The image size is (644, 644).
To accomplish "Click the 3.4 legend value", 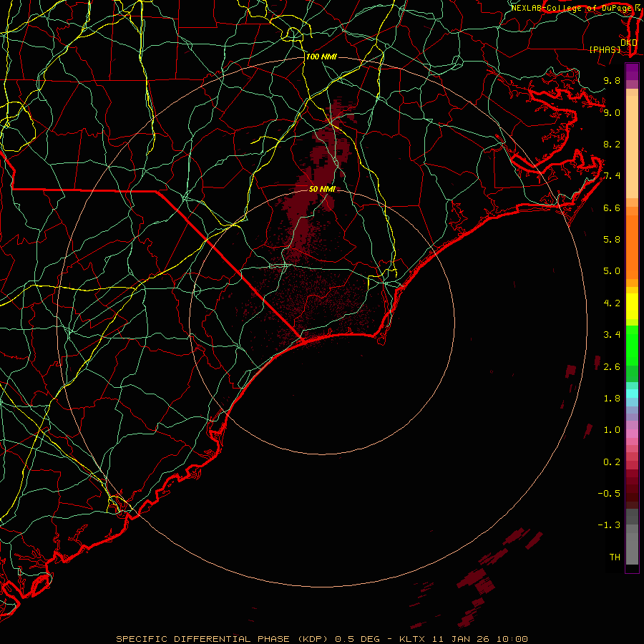I will click(x=612, y=335).
